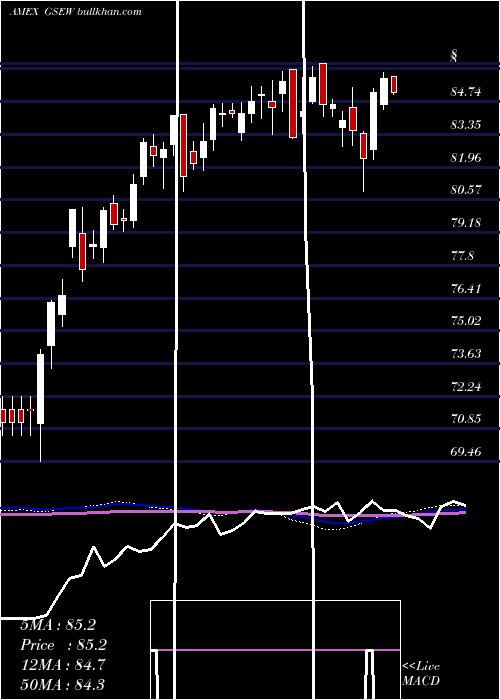Click the last red candlestick on the right

[x=394, y=85]
